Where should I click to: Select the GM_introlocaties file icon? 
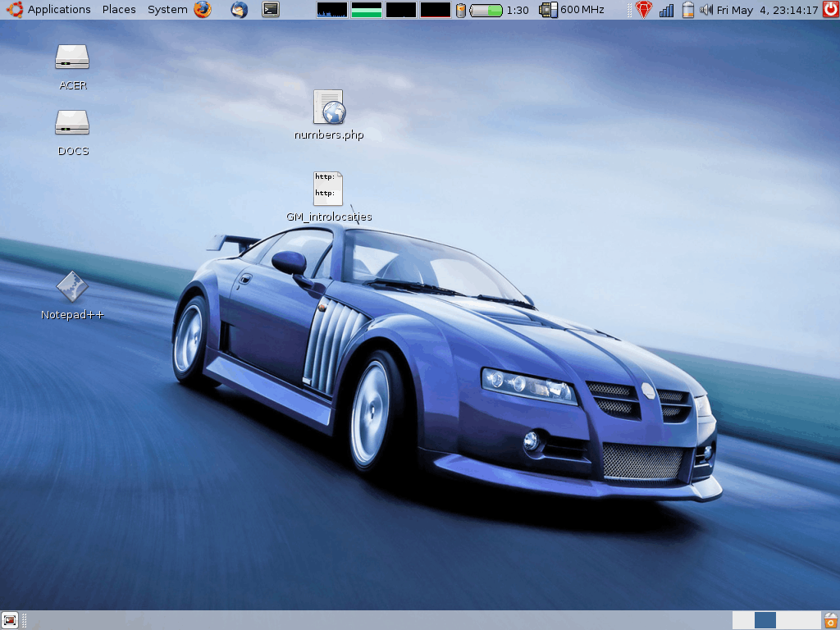328,189
